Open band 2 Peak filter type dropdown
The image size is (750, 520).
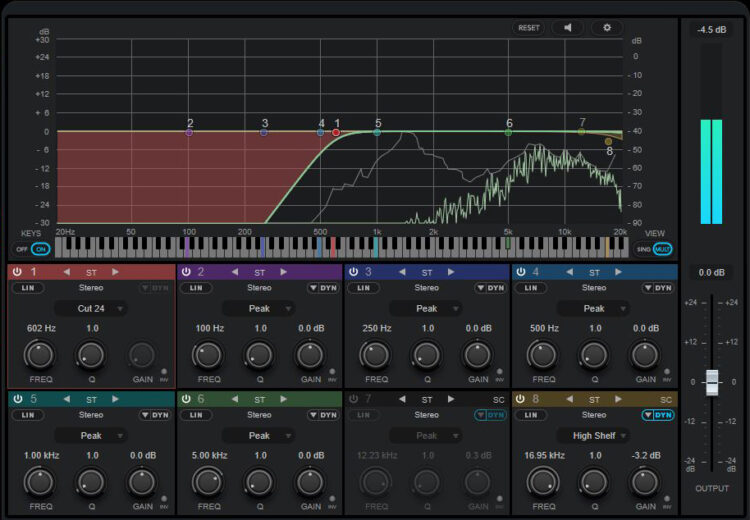click(x=259, y=309)
